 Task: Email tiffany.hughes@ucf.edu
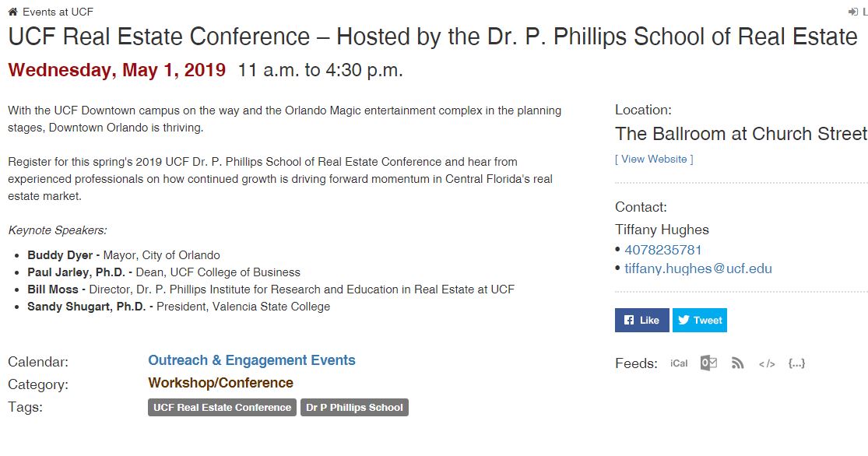click(x=698, y=268)
